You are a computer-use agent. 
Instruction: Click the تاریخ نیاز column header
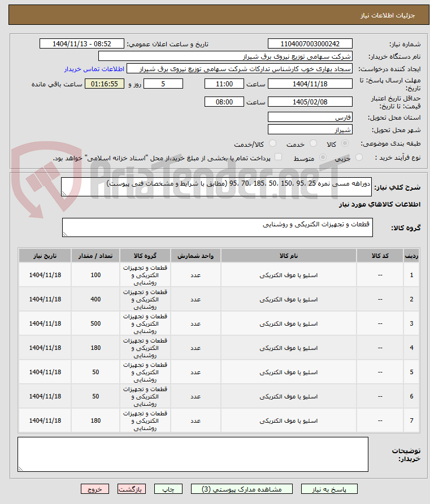coord(45,256)
